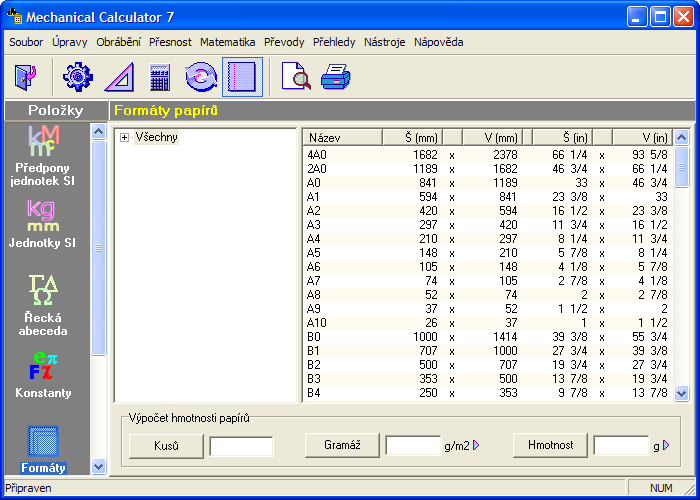
Task: Open Jednotky SI sidebar item
Action: [43, 224]
